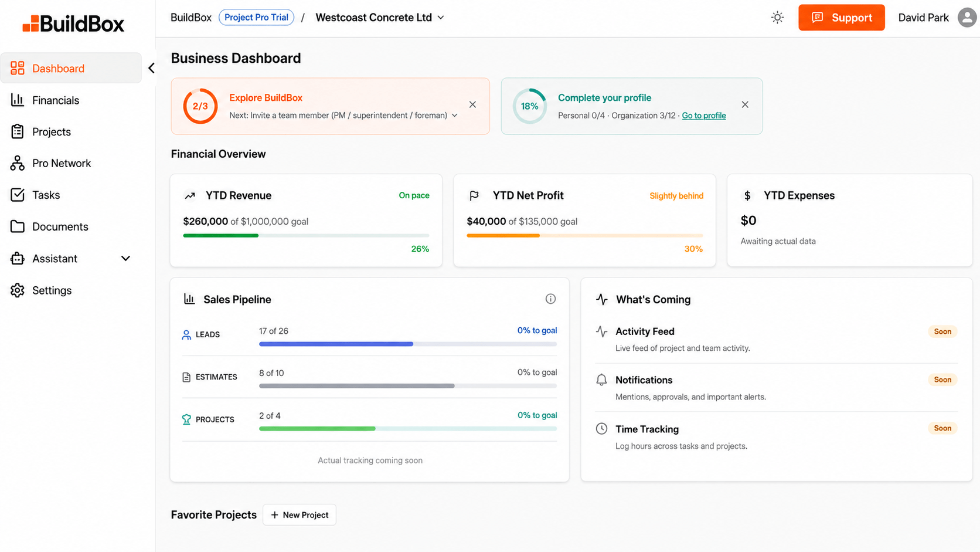
Task: Click the 18% profile completion ring
Action: pyautogui.click(x=530, y=106)
